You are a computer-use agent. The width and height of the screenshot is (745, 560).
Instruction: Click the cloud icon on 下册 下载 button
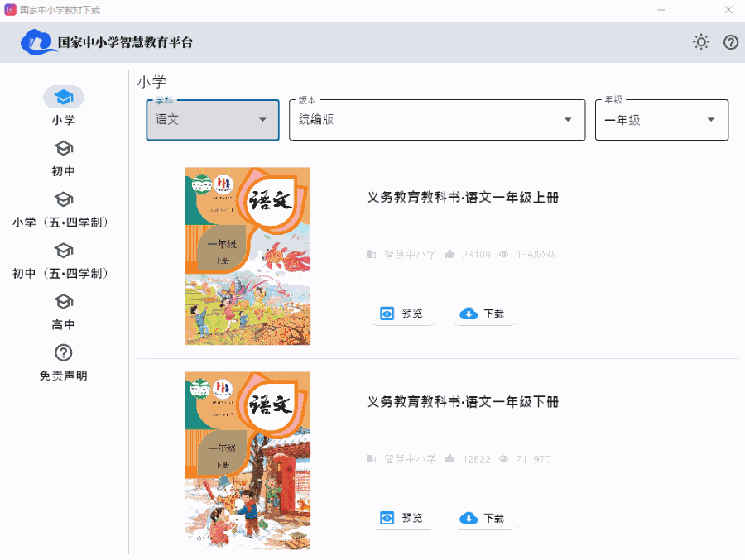(x=468, y=519)
